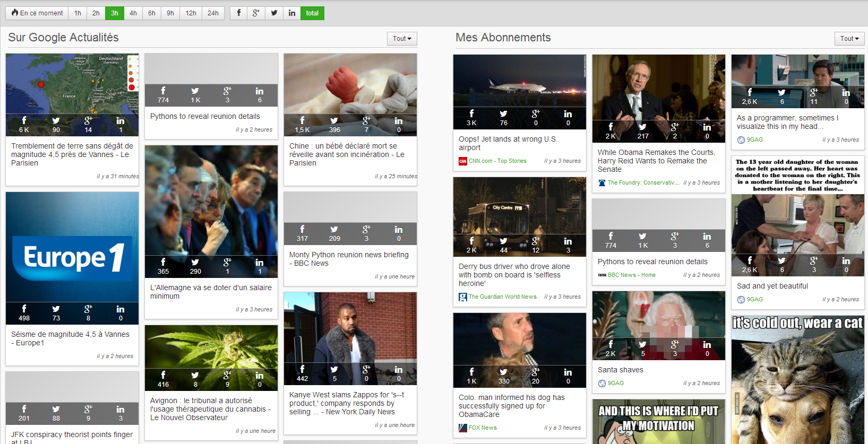
Task: Filter by Google+ shares in top bar
Action: click(x=256, y=13)
